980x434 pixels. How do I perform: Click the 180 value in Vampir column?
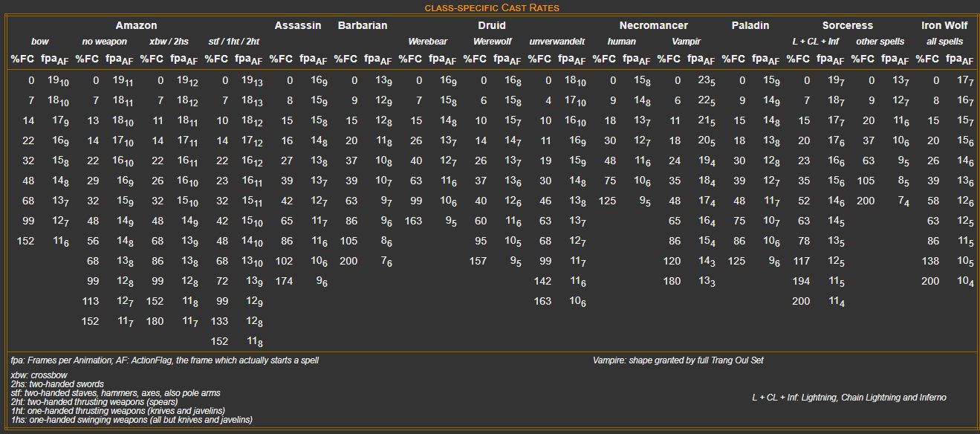[672, 281]
